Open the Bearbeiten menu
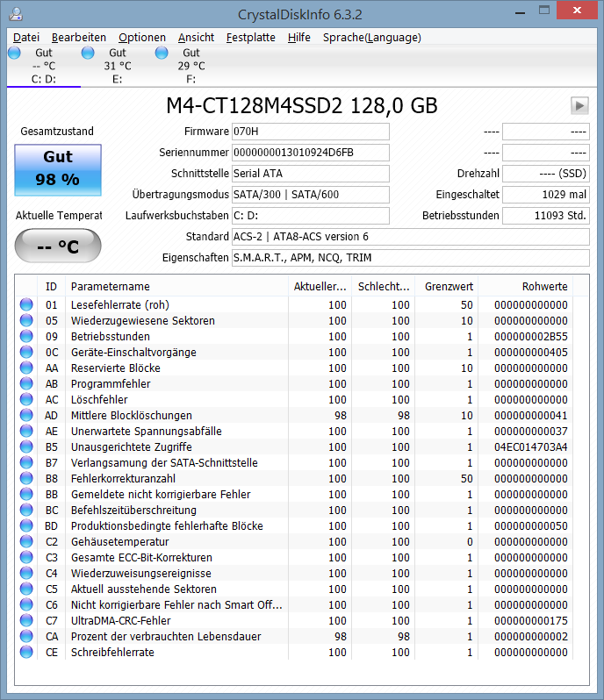Screen dimensions: 604x700 coord(79,38)
